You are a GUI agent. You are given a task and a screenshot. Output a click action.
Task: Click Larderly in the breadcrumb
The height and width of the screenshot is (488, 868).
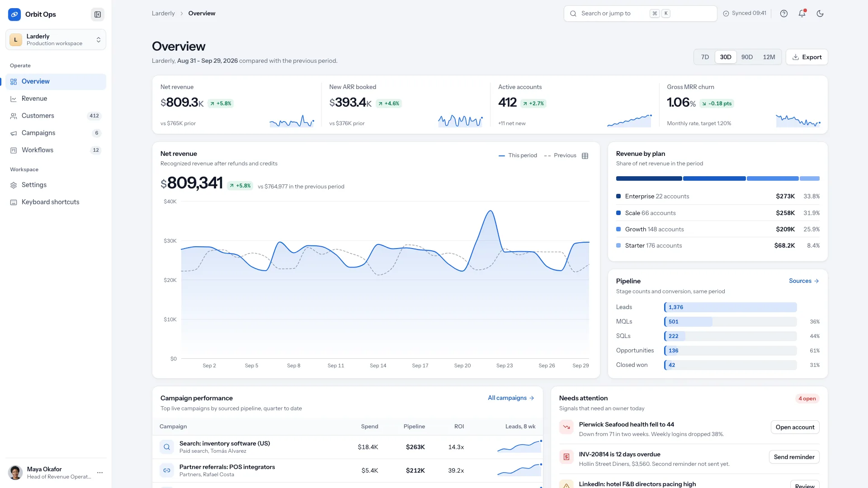point(163,14)
